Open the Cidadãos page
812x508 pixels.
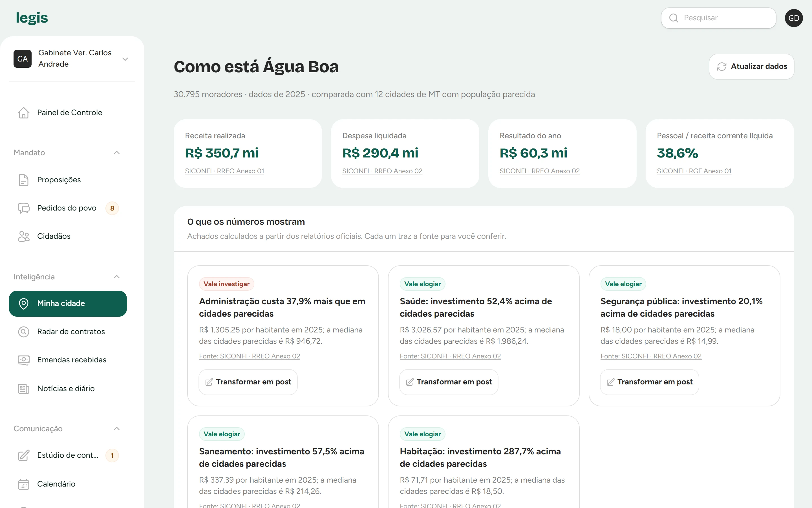point(68,236)
